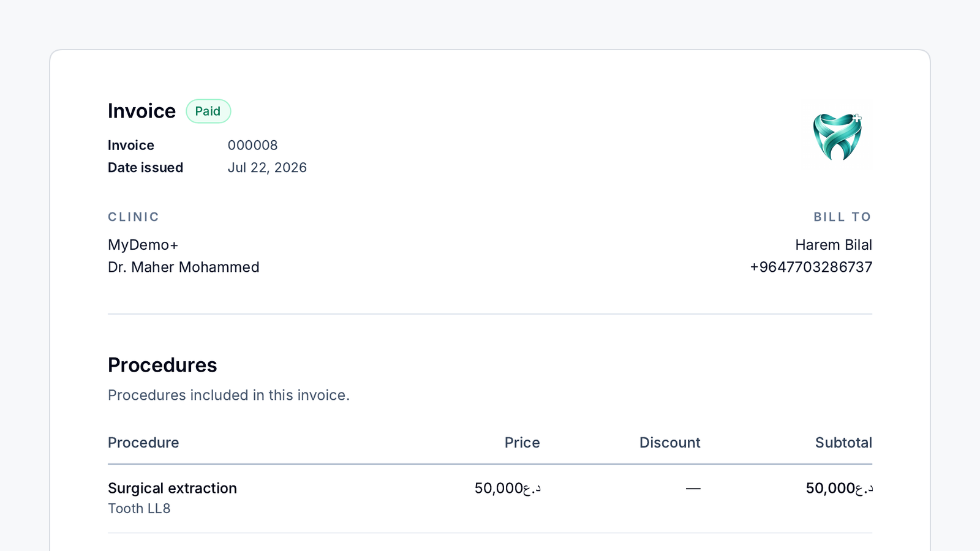Click patient name Harem Bilal
The height and width of the screenshot is (551, 980).
coord(834,245)
